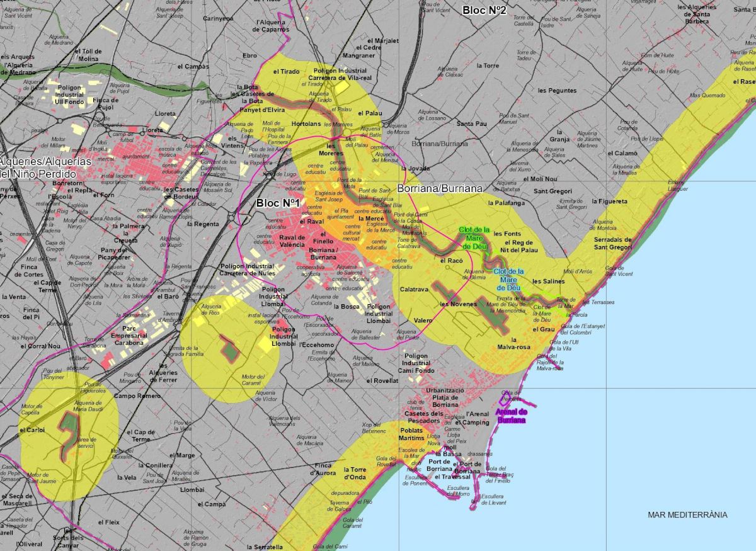Click the Poligon Industrial Camí Fondo label
Image resolution: width=756 pixels, height=551 pixels.
pos(416,363)
